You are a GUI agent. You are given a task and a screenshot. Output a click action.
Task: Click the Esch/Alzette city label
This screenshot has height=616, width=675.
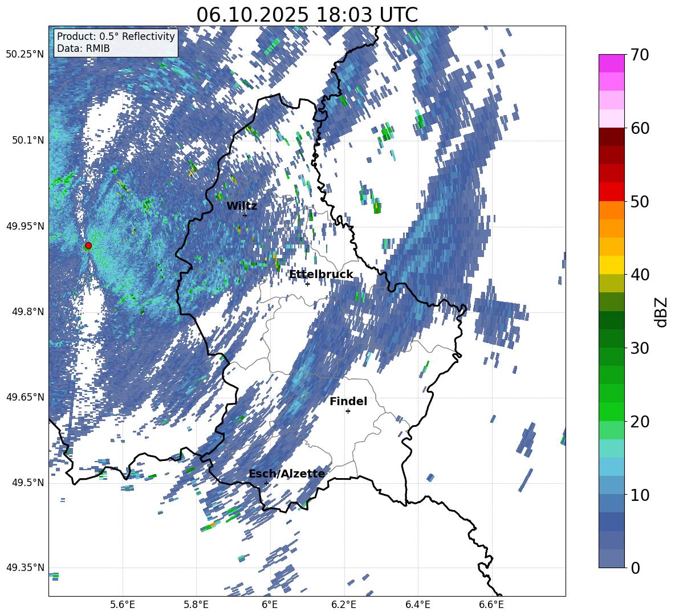coord(287,474)
